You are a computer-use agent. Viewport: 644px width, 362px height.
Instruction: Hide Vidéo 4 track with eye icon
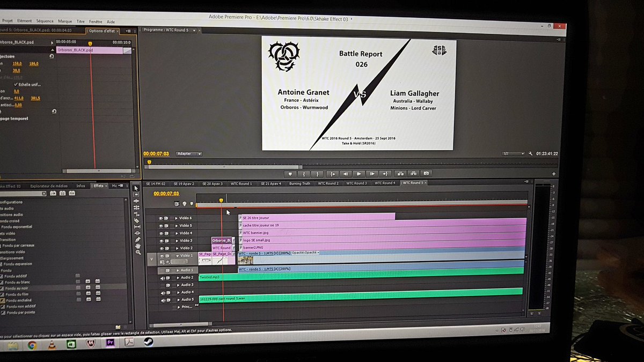[161, 233]
